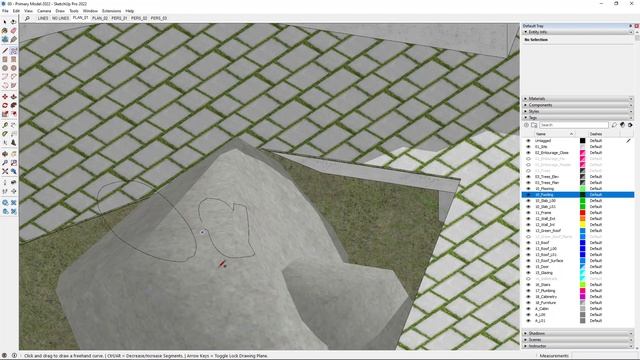The image size is (640, 360).
Task: Select the 18_Cabinetry tag row
Action: pyautogui.click(x=578, y=297)
